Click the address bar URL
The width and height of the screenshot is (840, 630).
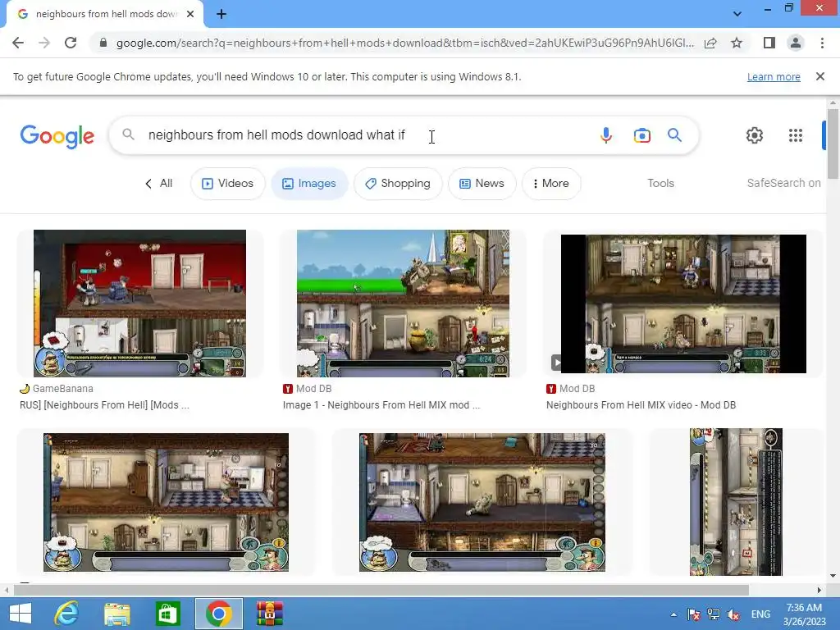point(405,43)
